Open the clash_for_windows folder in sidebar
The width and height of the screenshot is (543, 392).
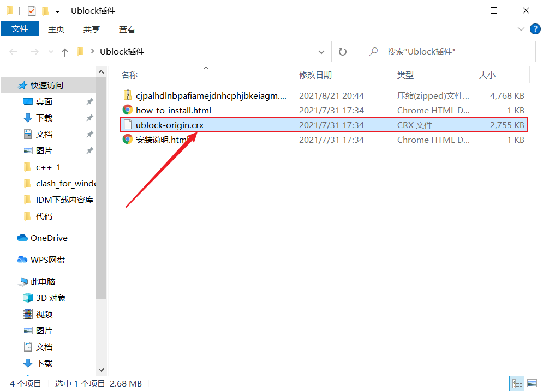[x=59, y=184]
